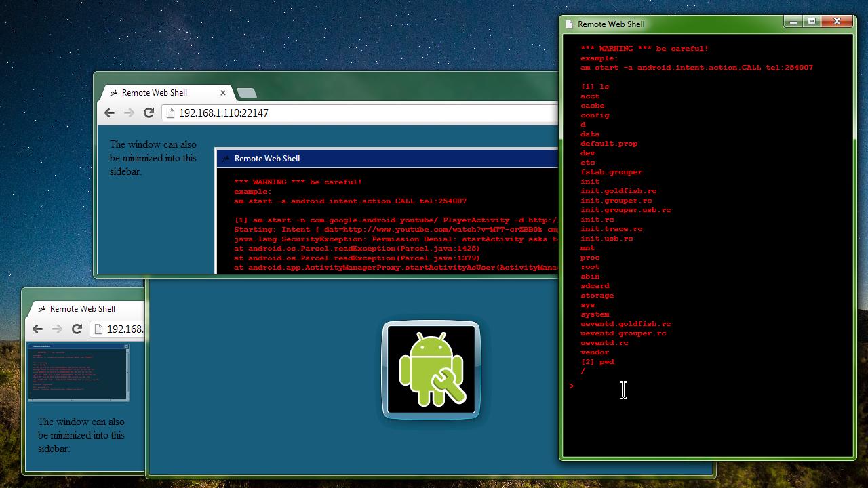Image resolution: width=868 pixels, height=488 pixels.
Task: Click the 'java.lang.SecurityException' line in embedded shell
Action: tap(396, 239)
